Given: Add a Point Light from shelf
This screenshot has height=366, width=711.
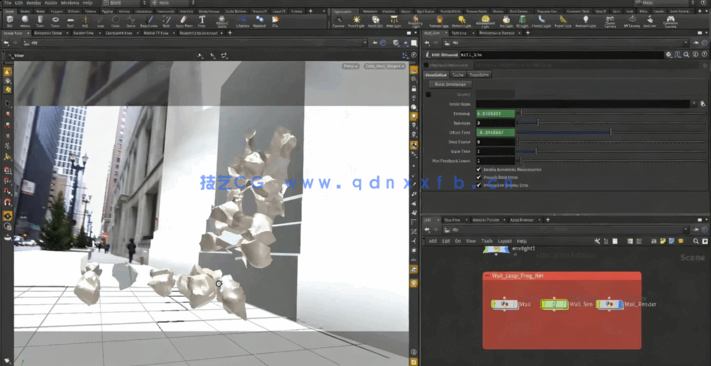Looking at the screenshot, I should 356,20.
